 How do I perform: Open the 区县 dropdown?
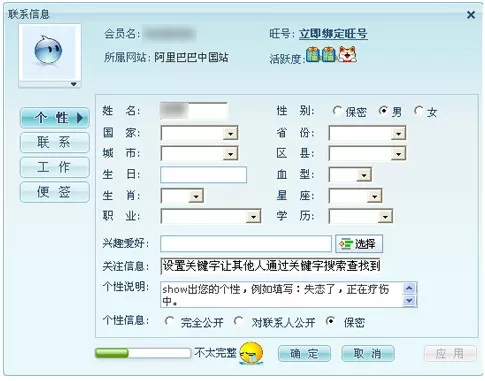click(367, 154)
